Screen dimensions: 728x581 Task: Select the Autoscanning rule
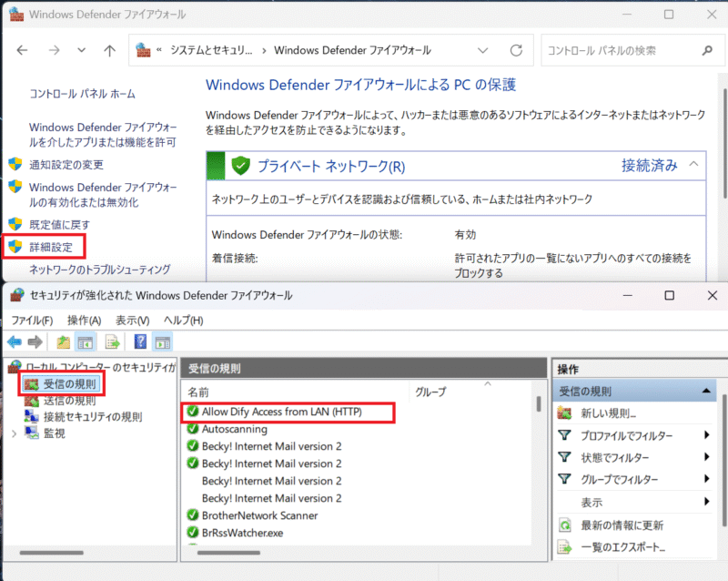tap(235, 429)
